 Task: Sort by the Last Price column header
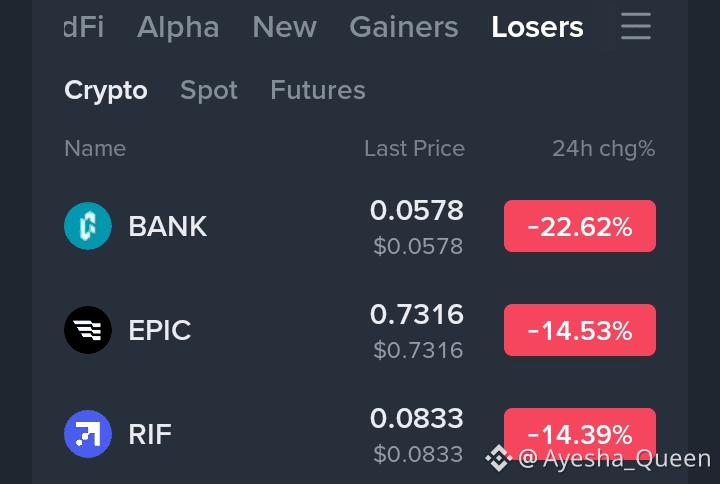tap(415, 148)
